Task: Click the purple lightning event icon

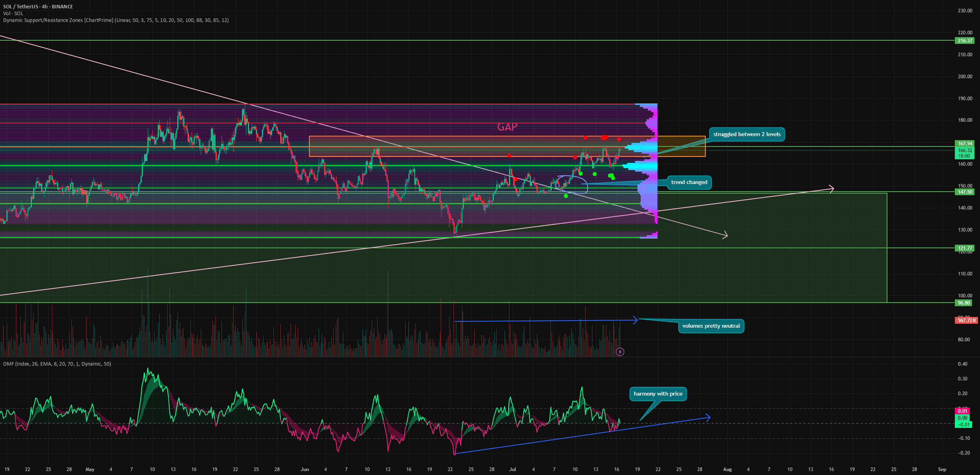Action: (620, 352)
